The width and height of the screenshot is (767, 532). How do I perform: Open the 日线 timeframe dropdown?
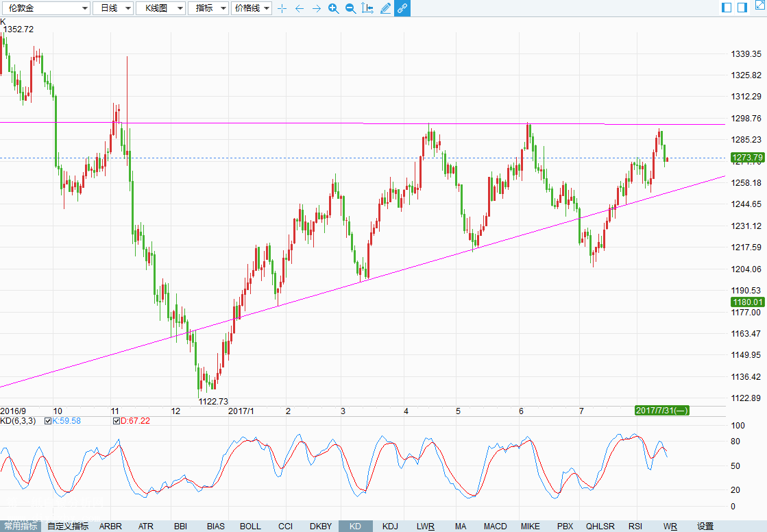point(113,8)
